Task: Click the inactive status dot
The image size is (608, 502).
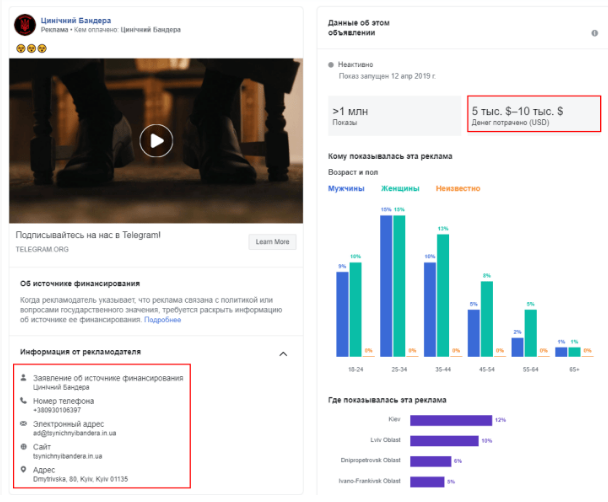Action: 331,65
